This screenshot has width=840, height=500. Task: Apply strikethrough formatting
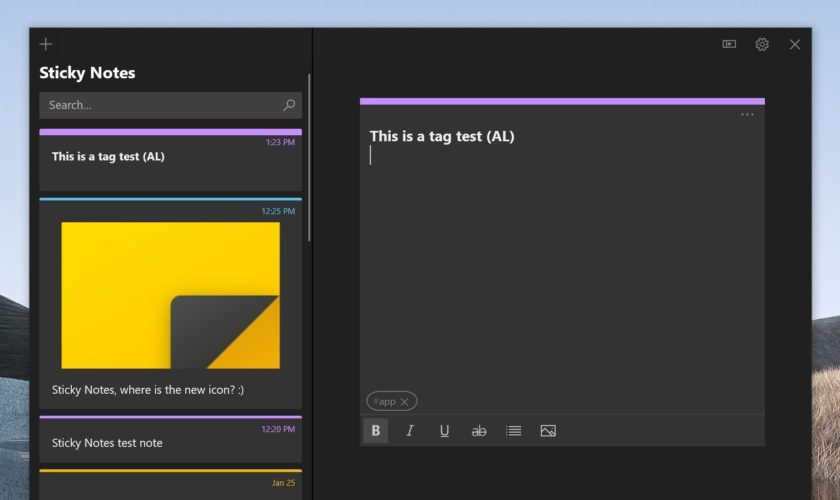479,431
